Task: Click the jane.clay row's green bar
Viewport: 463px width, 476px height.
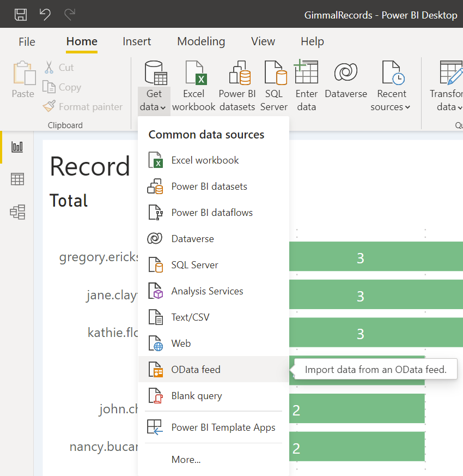Action: pos(376,294)
